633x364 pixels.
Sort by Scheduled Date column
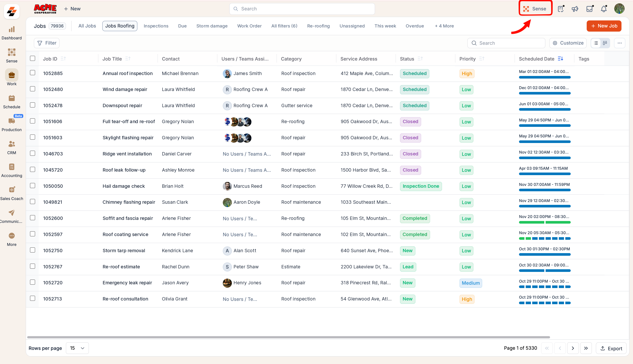tap(560, 58)
